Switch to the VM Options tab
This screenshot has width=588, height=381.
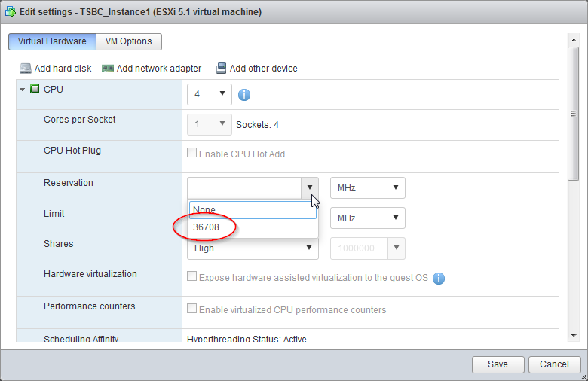click(x=128, y=41)
